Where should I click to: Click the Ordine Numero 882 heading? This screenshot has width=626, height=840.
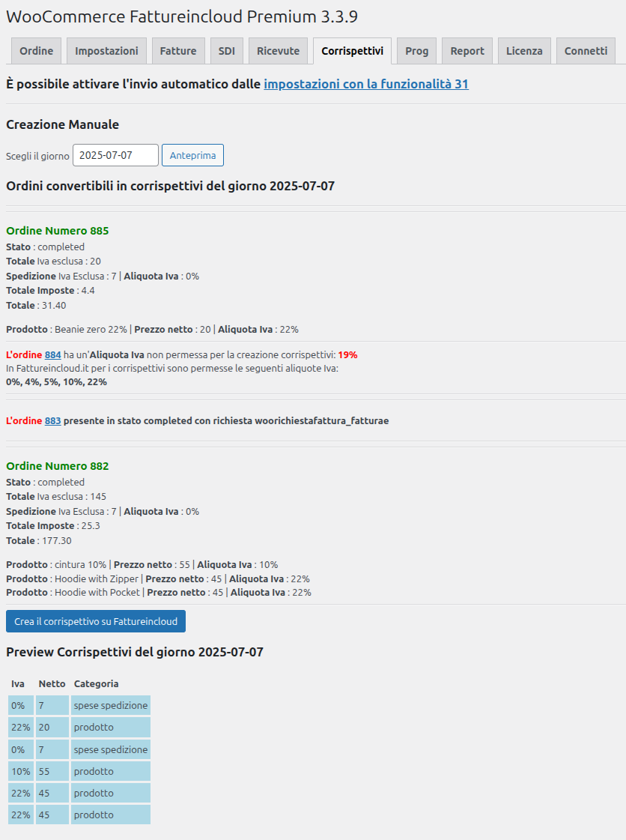(x=58, y=466)
